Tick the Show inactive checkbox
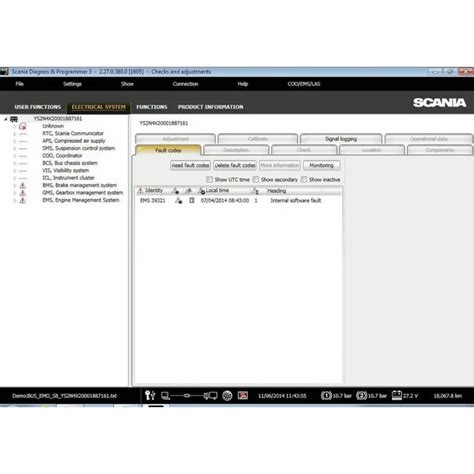474x474 pixels. pyautogui.click(x=304, y=179)
